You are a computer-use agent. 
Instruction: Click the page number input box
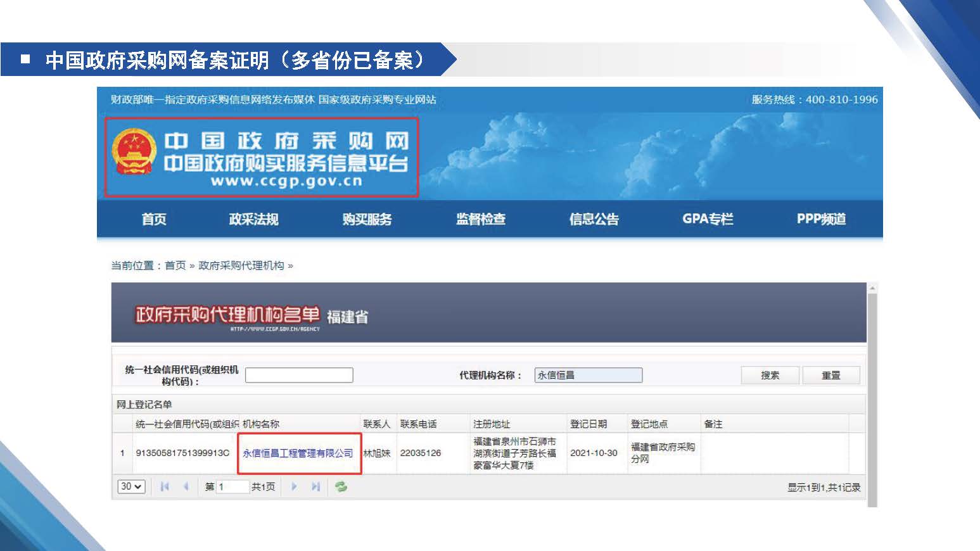[x=232, y=486]
